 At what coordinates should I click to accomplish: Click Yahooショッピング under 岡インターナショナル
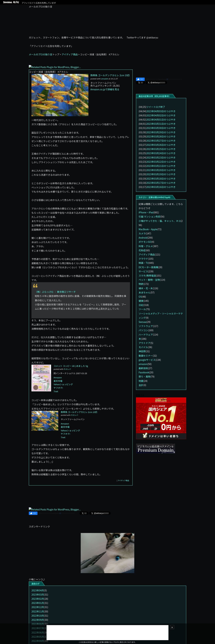63,385
